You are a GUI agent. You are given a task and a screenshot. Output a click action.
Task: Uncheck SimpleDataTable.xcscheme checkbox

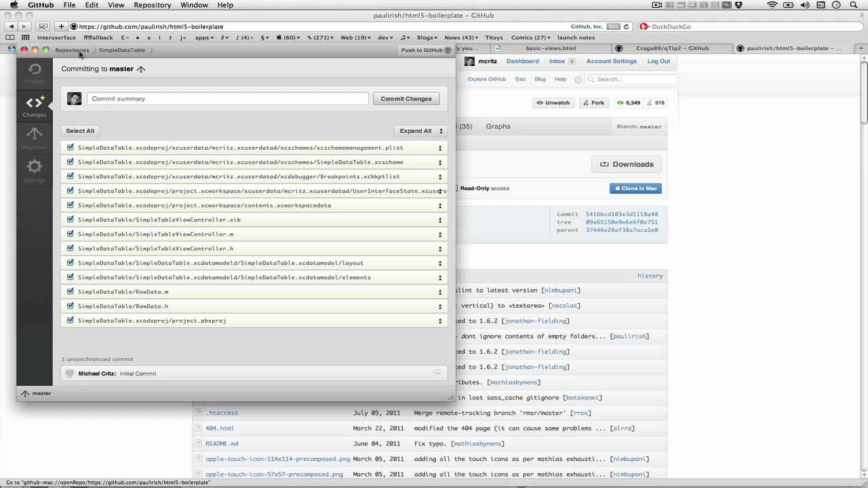[71, 162]
